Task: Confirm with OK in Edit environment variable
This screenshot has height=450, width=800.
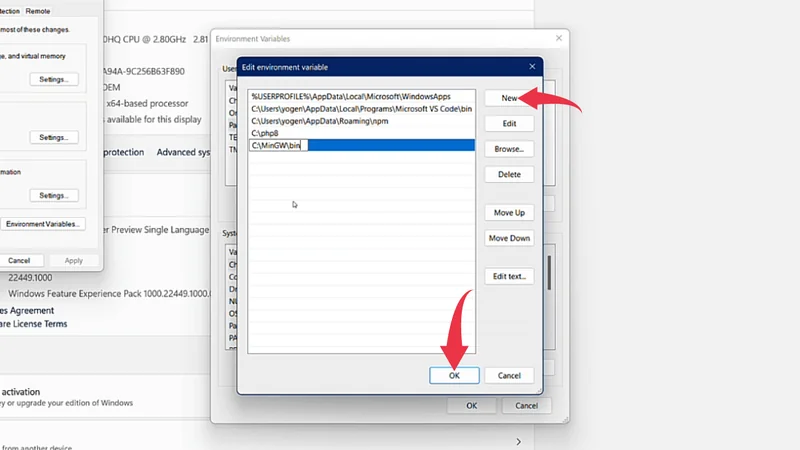Action: pyautogui.click(x=454, y=375)
